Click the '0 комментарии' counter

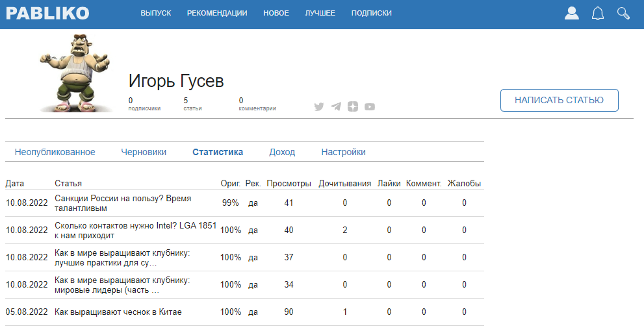(257, 104)
